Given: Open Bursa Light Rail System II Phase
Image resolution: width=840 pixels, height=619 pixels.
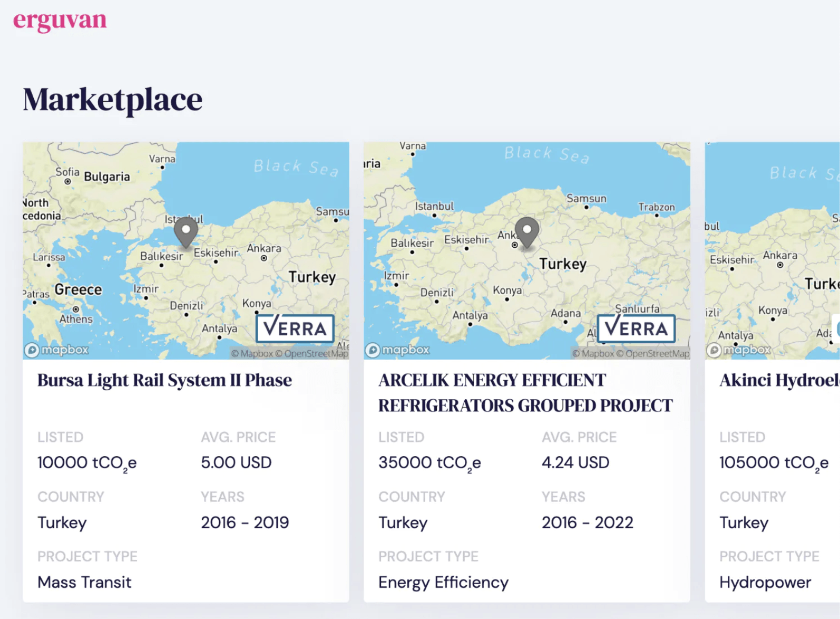Looking at the screenshot, I should pos(164,380).
